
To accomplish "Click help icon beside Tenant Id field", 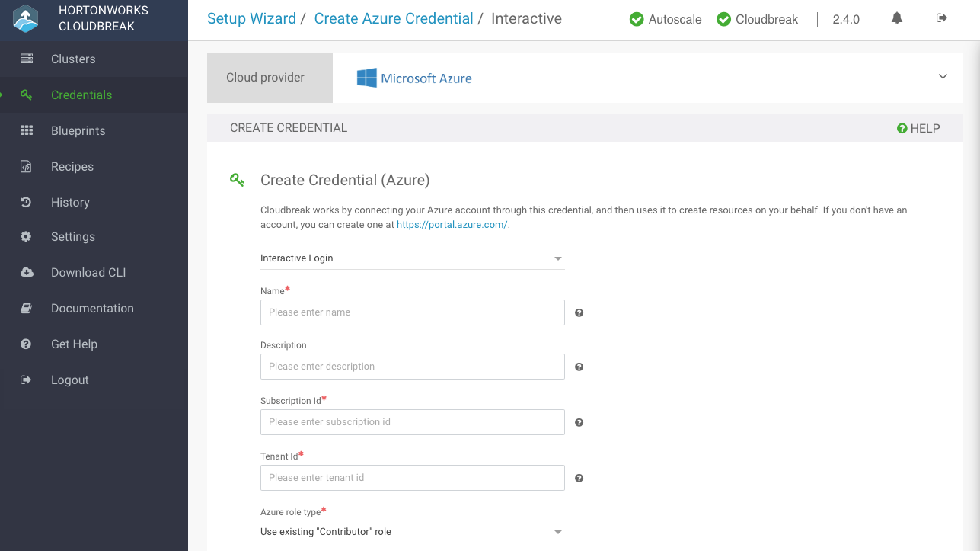I will [579, 478].
